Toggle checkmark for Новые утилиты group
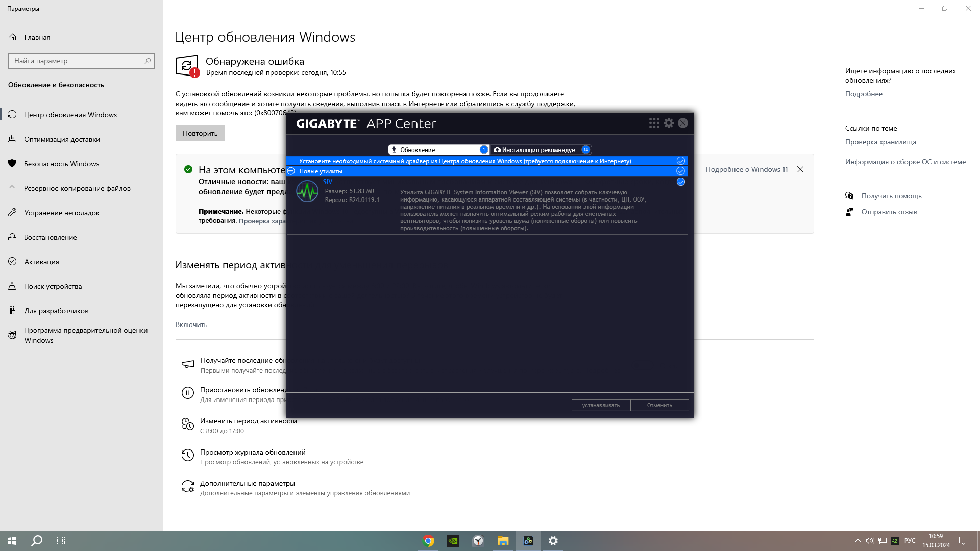Image resolution: width=980 pixels, height=551 pixels. (680, 171)
